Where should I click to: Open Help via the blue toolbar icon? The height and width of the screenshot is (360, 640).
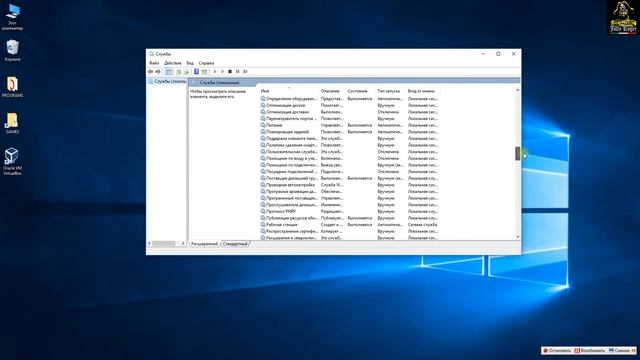click(196, 72)
